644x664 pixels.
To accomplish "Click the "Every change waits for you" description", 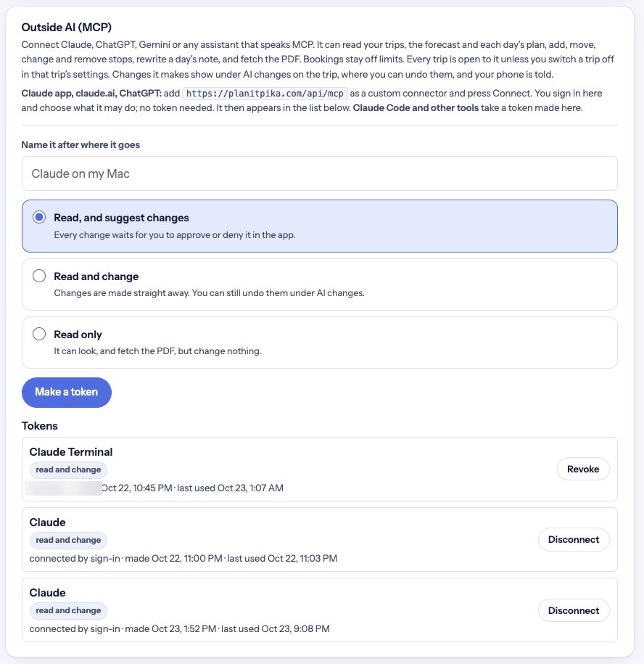I will coord(174,235).
